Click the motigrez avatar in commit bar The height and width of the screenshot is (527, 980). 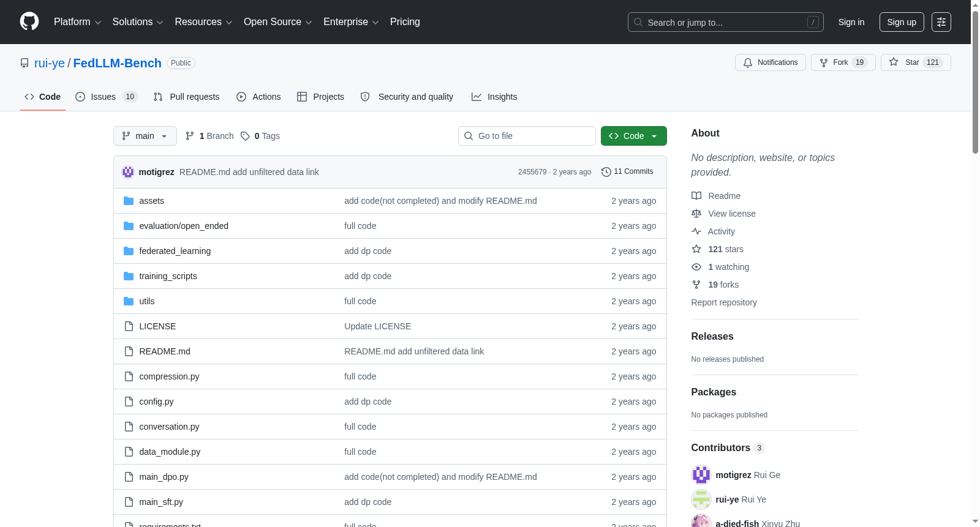click(128, 172)
